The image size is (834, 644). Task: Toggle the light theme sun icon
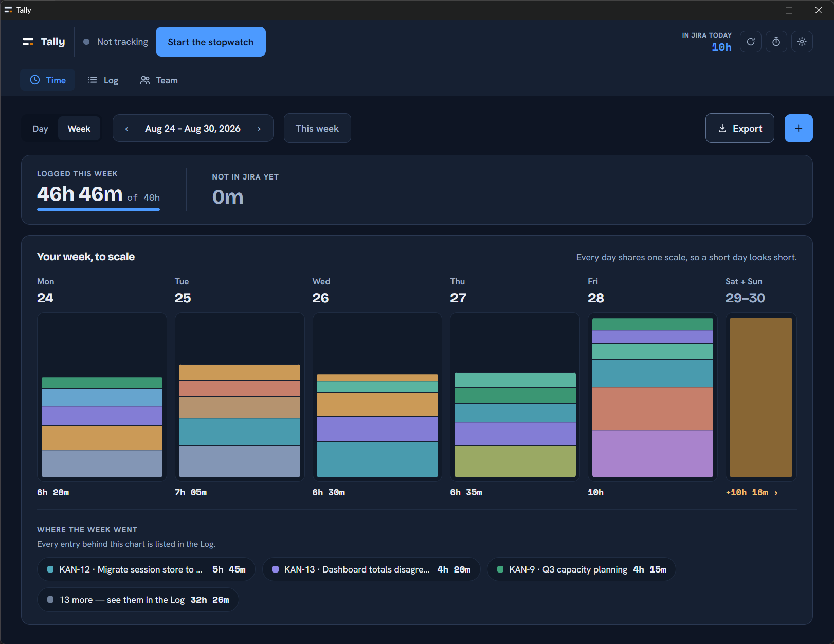click(x=802, y=42)
